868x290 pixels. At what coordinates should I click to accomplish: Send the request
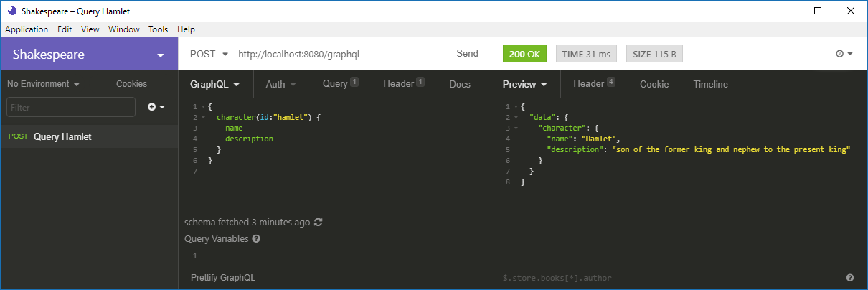pos(467,54)
